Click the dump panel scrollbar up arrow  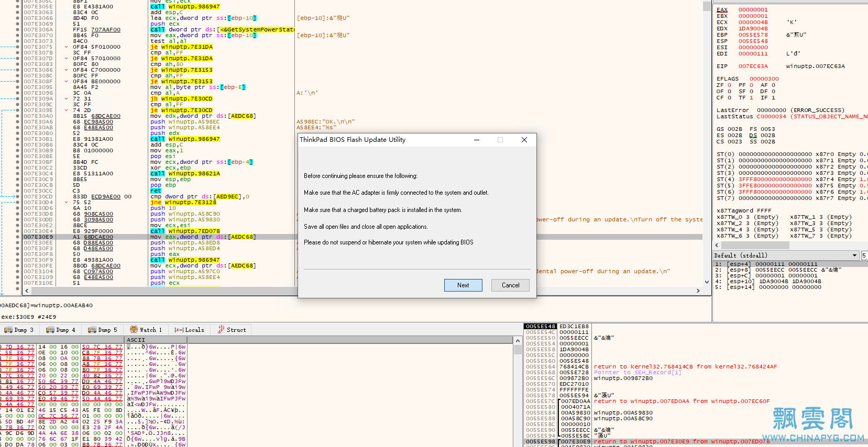click(518, 340)
